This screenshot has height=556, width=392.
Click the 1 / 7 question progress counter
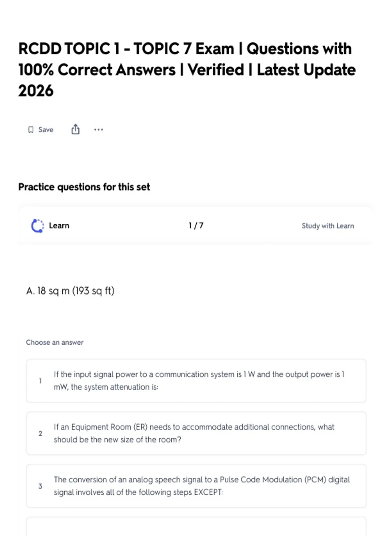point(196,226)
